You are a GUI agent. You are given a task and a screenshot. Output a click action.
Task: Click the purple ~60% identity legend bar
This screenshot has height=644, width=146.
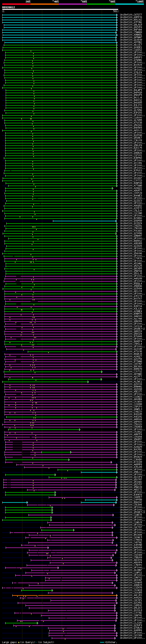click(73, 4)
